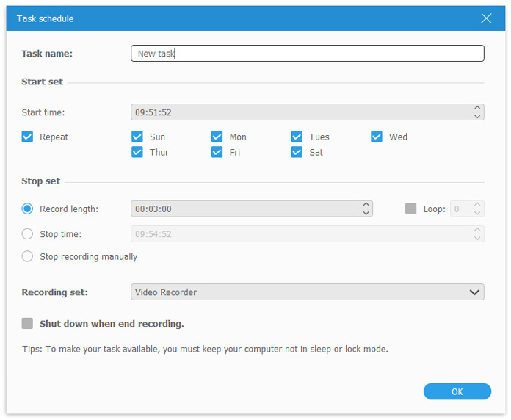Toggle the Thur day checkbox
511x420 pixels.
[137, 152]
